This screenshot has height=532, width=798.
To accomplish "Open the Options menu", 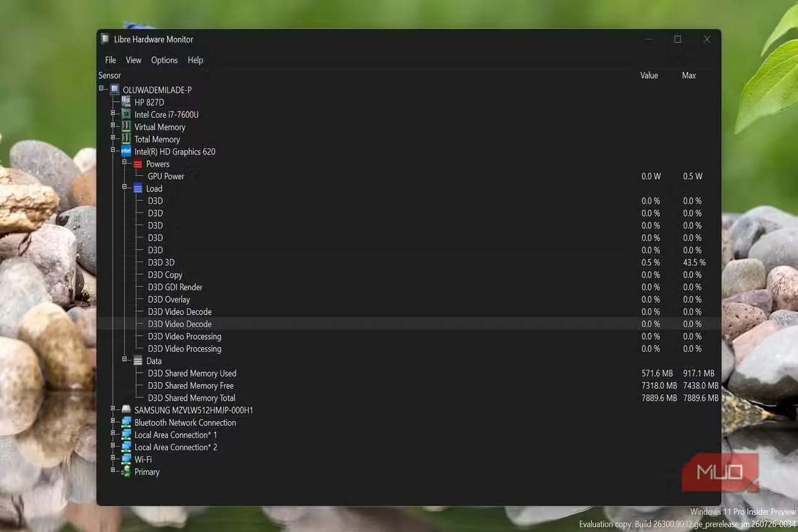I will coord(165,60).
